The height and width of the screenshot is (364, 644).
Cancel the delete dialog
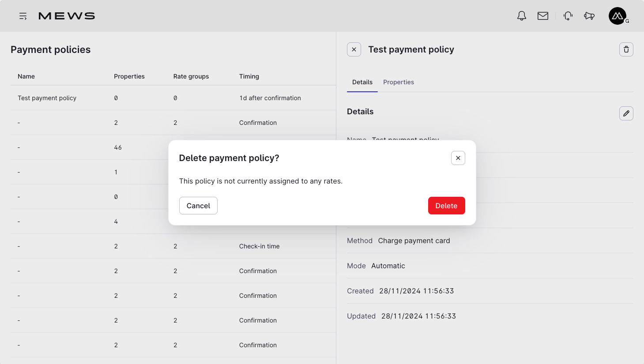click(x=198, y=206)
